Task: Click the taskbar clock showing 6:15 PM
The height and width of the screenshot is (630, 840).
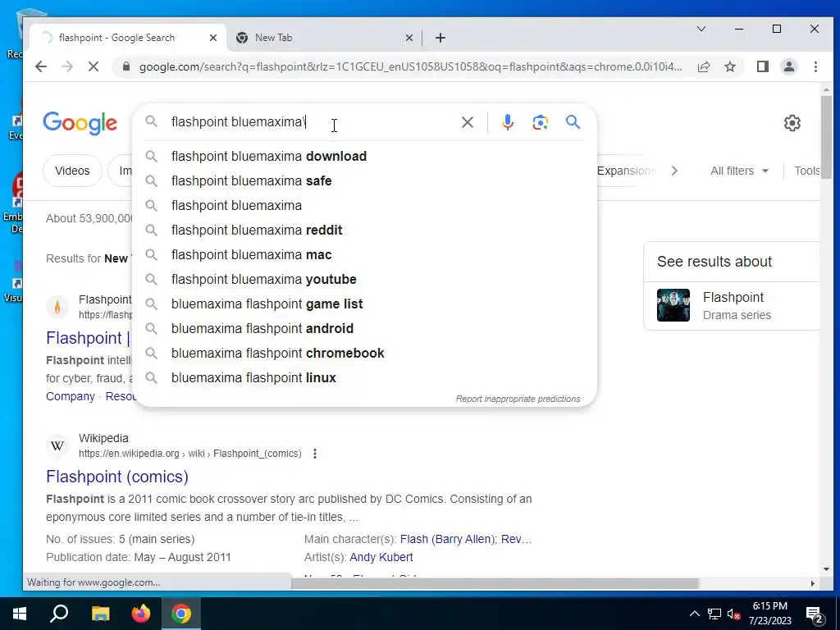Action: 769,614
